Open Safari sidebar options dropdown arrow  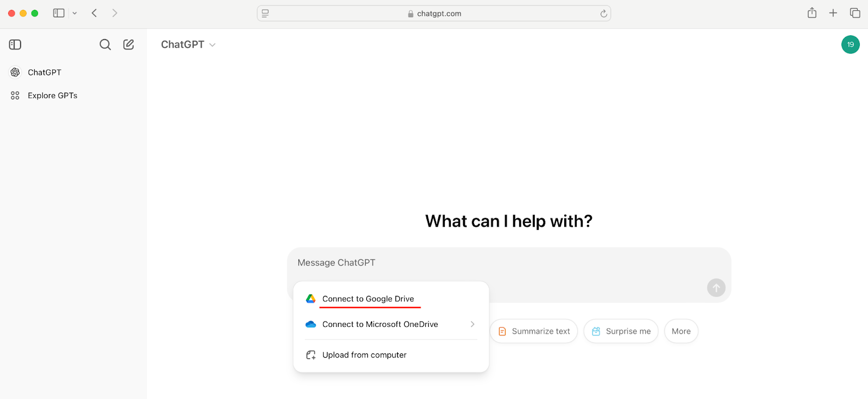[x=75, y=13]
